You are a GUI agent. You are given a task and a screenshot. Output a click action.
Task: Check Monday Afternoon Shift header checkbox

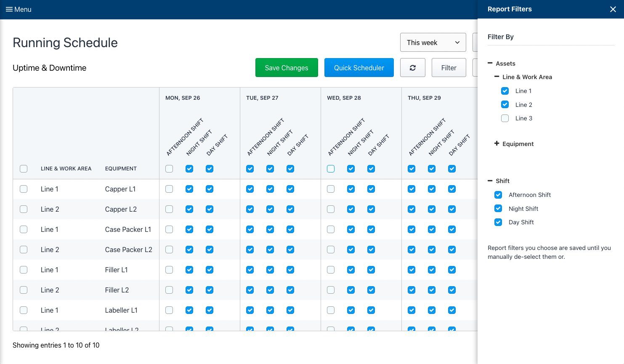pos(169,169)
